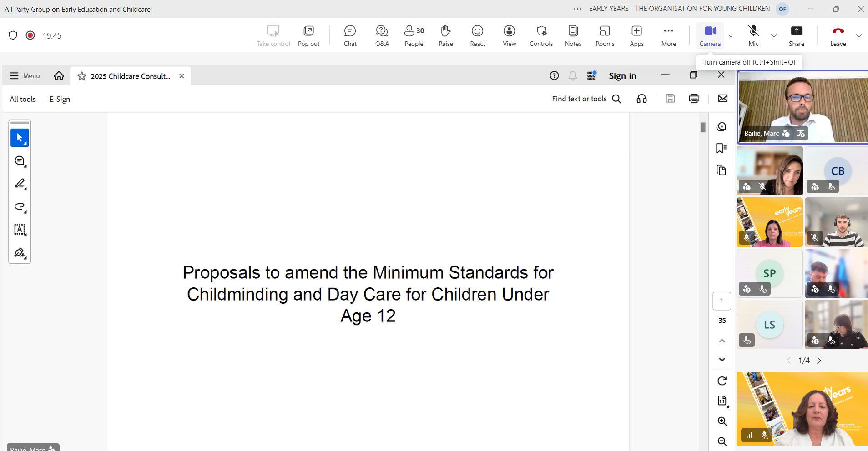Zoom in on the PDF
This screenshot has width=868, height=451.
point(722,421)
